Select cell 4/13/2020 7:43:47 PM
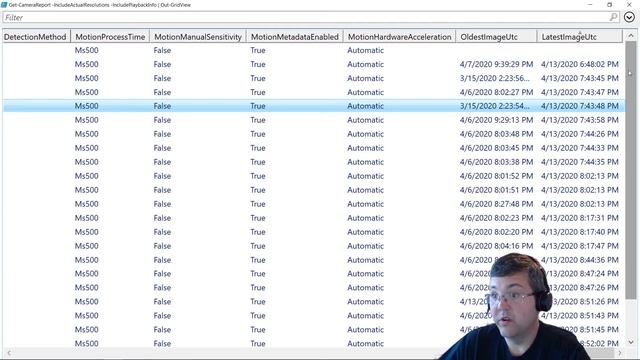This screenshot has width=640, height=360. pos(580,92)
